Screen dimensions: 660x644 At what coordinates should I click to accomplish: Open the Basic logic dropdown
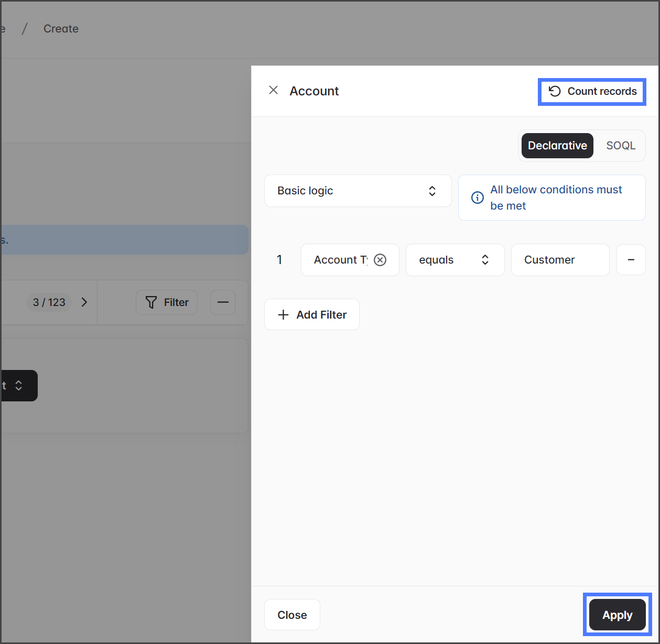tap(358, 191)
